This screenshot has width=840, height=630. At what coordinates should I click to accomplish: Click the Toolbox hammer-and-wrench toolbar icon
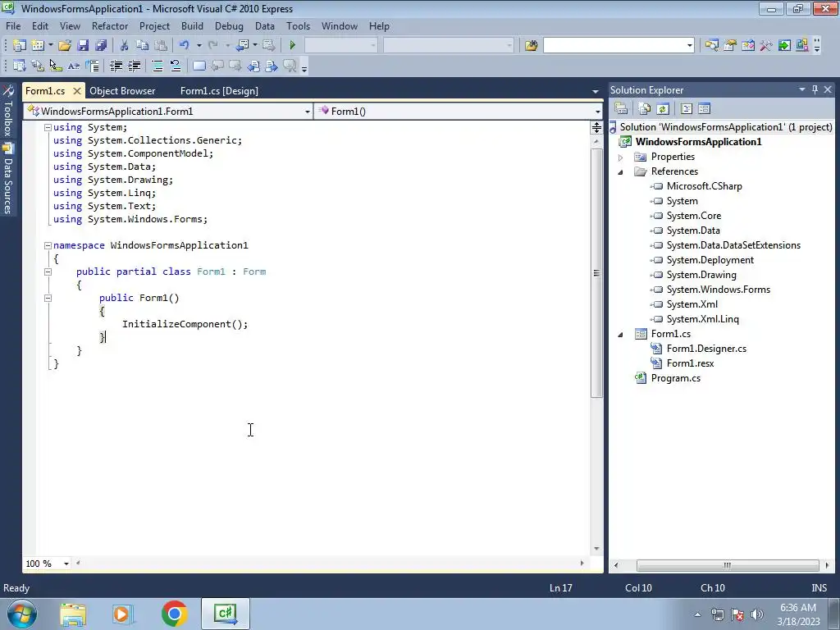click(766, 46)
